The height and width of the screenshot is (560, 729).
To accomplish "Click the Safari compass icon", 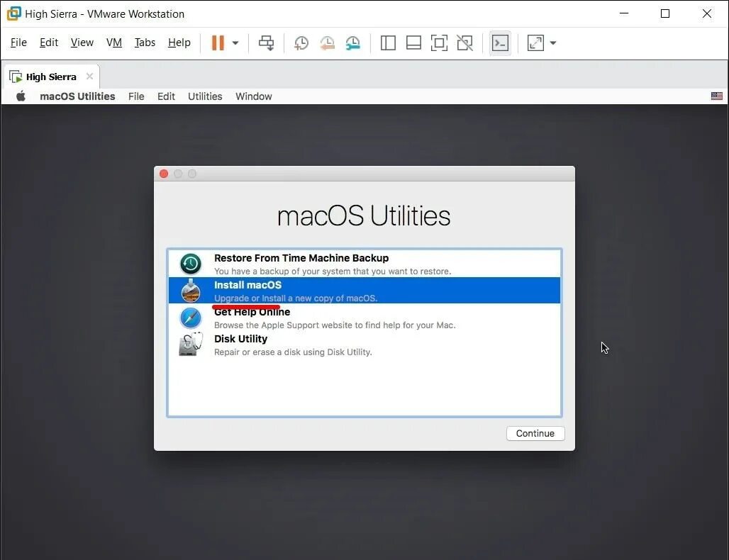I will coord(191,318).
